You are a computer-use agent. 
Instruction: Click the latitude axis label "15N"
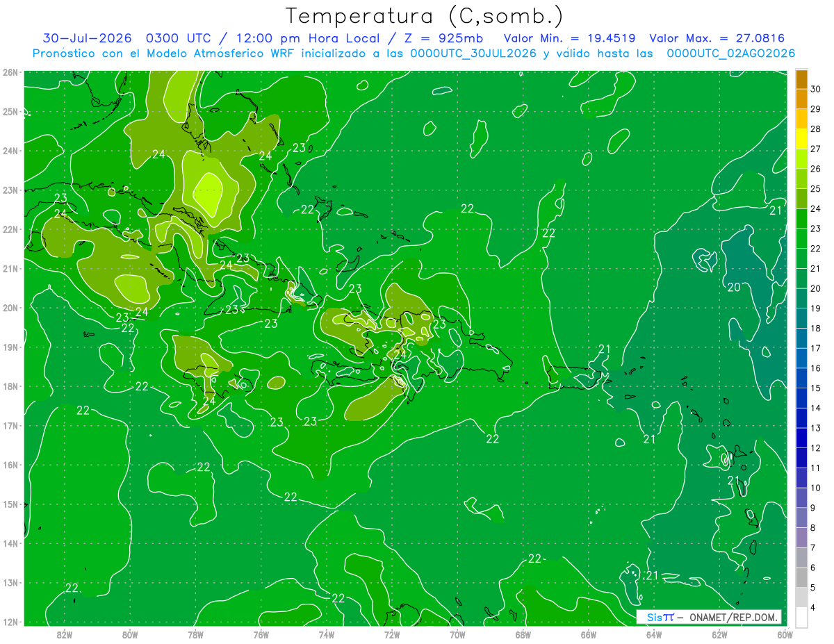pos(10,504)
